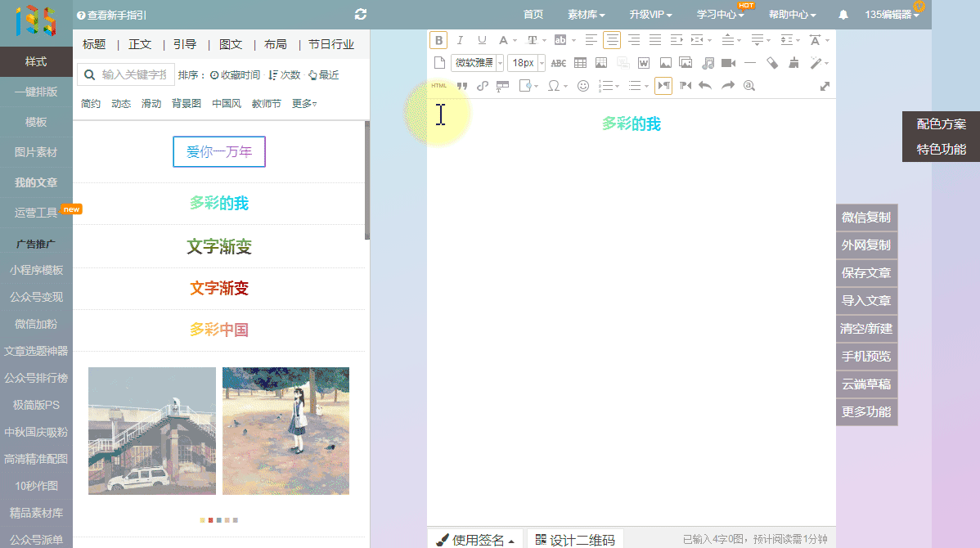980x548 pixels.
Task: Expand the 更多 style filter
Action: click(x=304, y=104)
